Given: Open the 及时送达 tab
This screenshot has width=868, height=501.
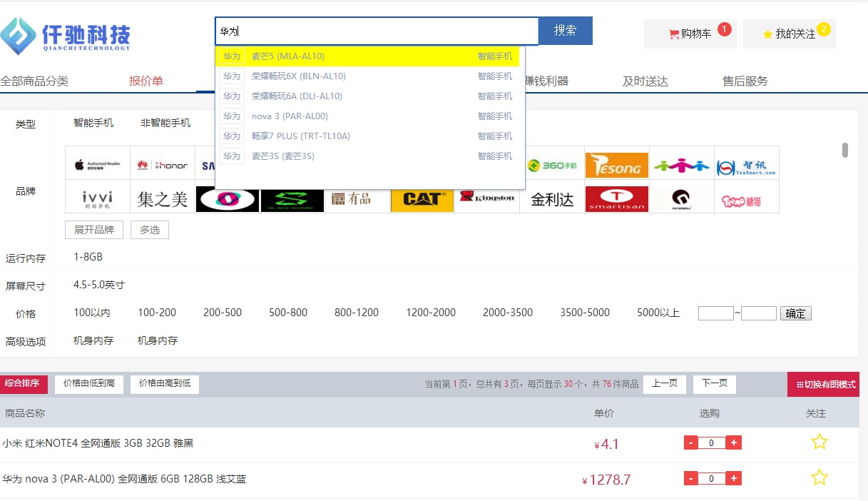Looking at the screenshot, I should coord(645,81).
